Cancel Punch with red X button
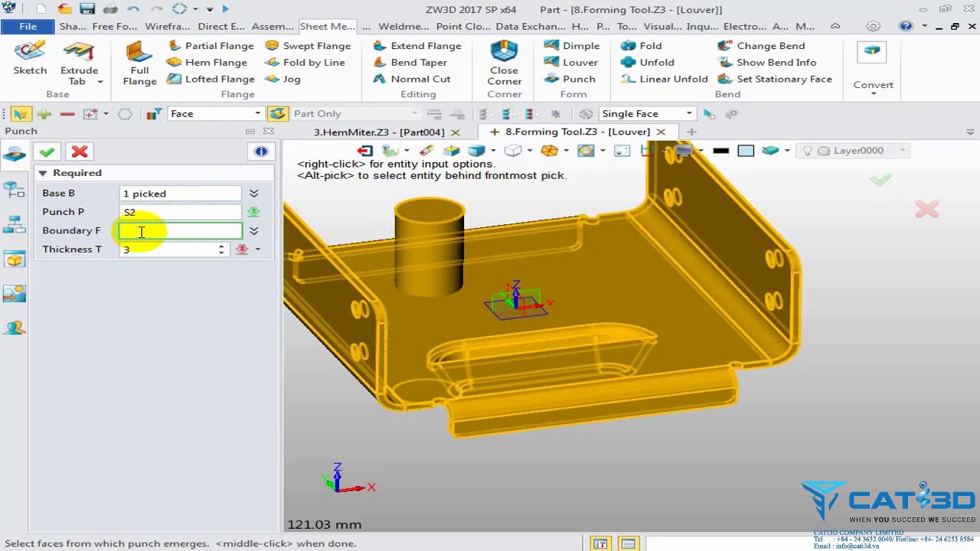 click(x=80, y=152)
